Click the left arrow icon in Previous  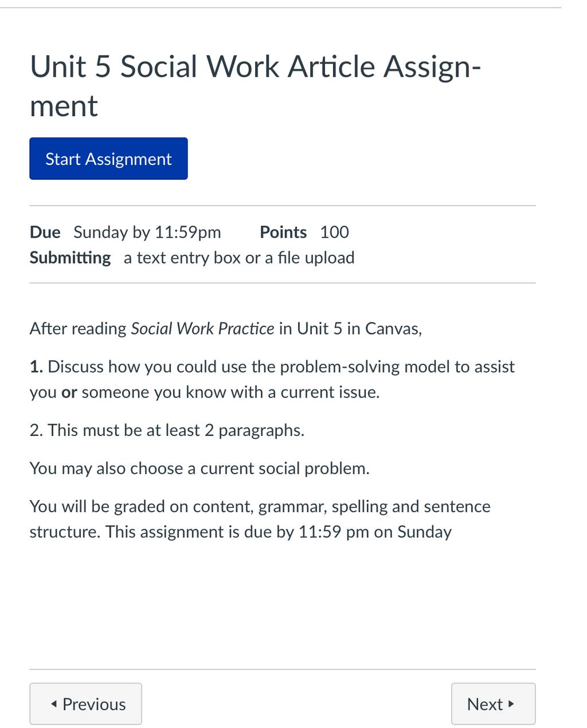pyautogui.click(x=54, y=704)
